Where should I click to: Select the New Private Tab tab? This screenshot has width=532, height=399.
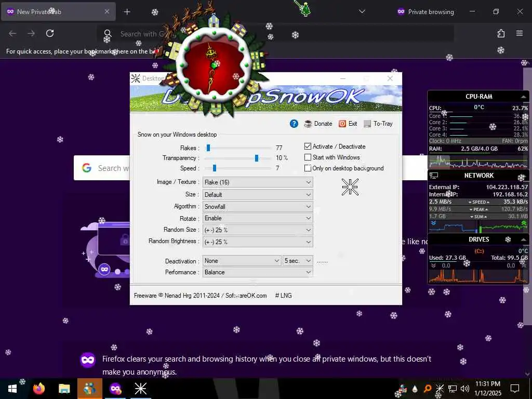coord(58,11)
